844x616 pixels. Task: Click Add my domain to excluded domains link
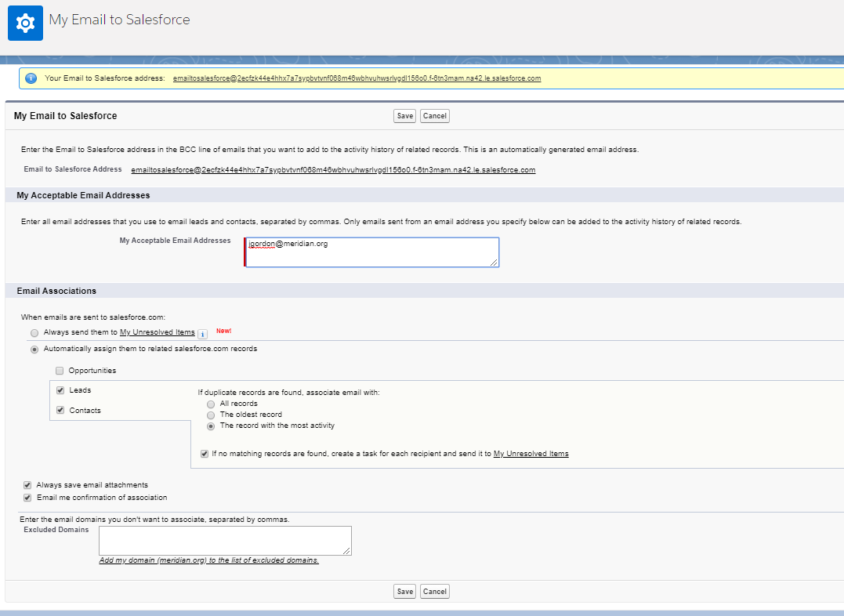pos(209,560)
